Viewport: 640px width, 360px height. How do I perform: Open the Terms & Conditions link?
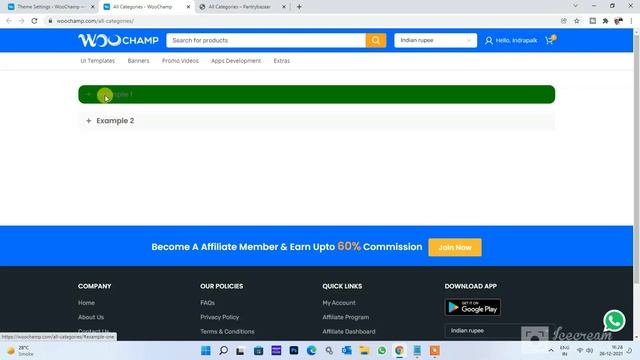click(x=227, y=331)
